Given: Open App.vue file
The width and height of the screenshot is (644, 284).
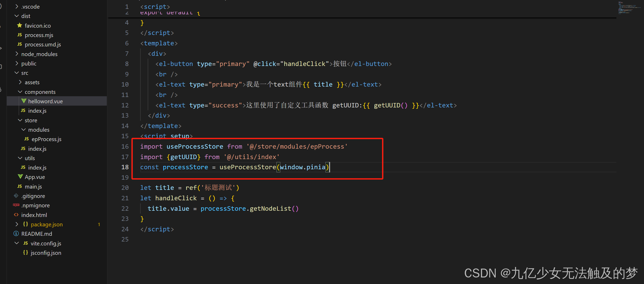Looking at the screenshot, I should click(35, 177).
